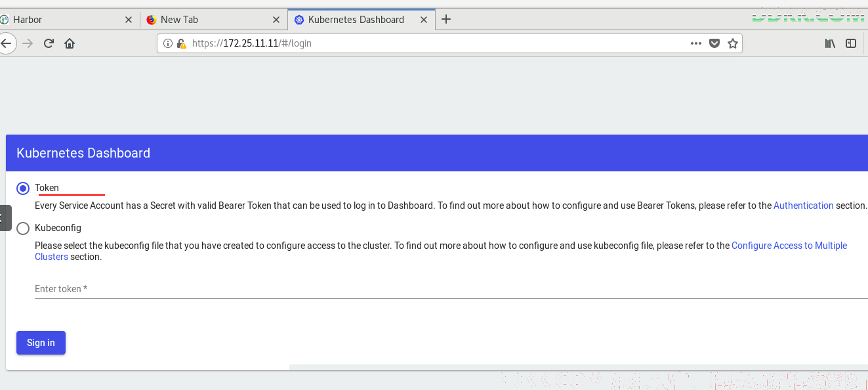Go back to previous page

tap(6, 43)
